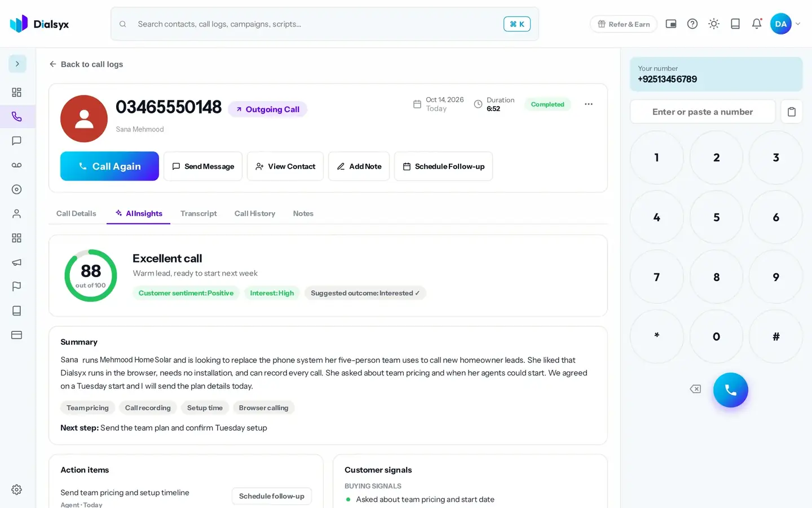The image size is (812, 508).
Task: Open the DA account dropdown menu
Action: [785, 24]
